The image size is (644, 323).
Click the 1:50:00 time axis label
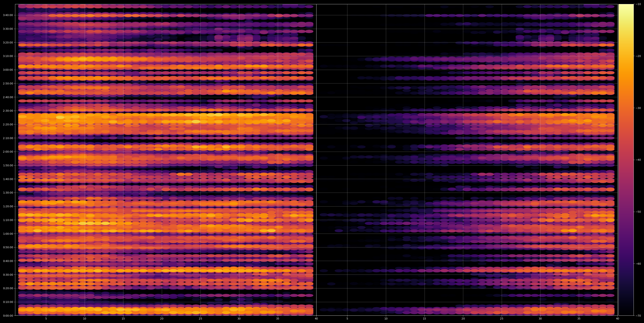click(x=8, y=165)
